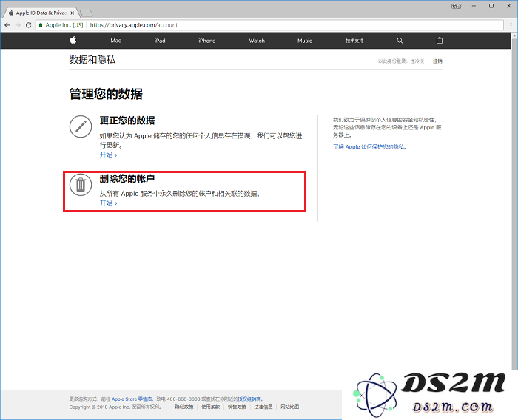Maximize the browser window
The image size is (518, 420).
click(491, 6)
